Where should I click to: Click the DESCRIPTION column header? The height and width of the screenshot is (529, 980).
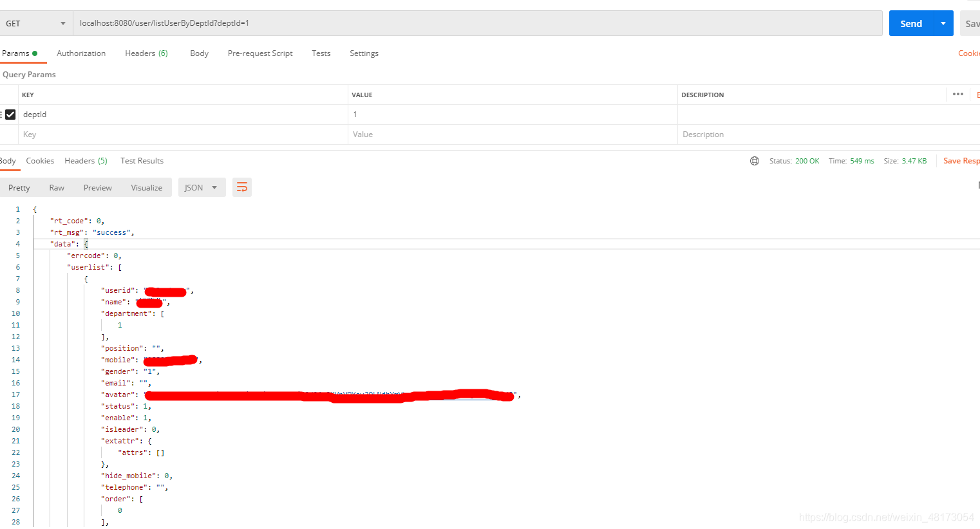[x=702, y=95]
